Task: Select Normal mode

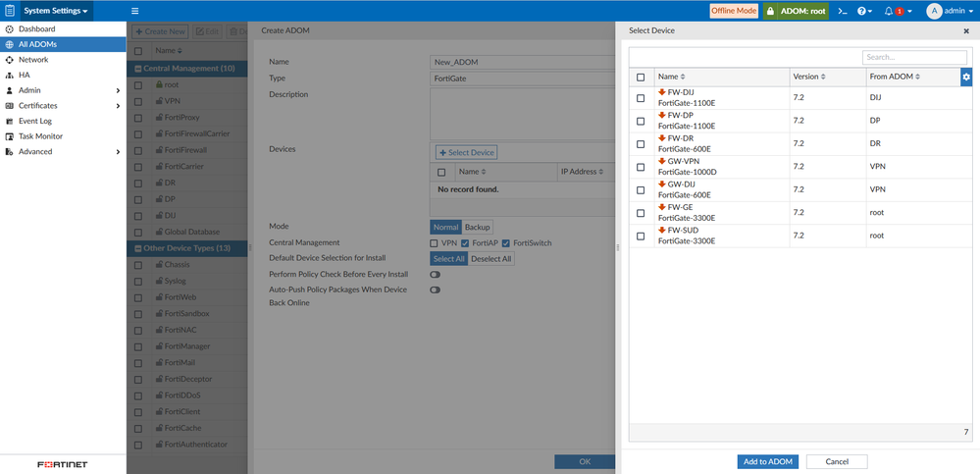Action: point(445,227)
